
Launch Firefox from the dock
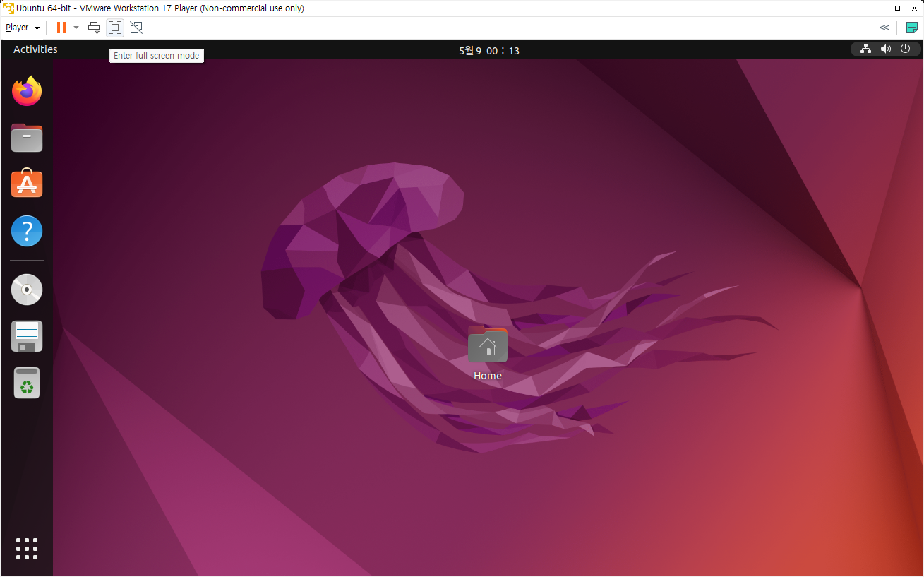pos(27,91)
